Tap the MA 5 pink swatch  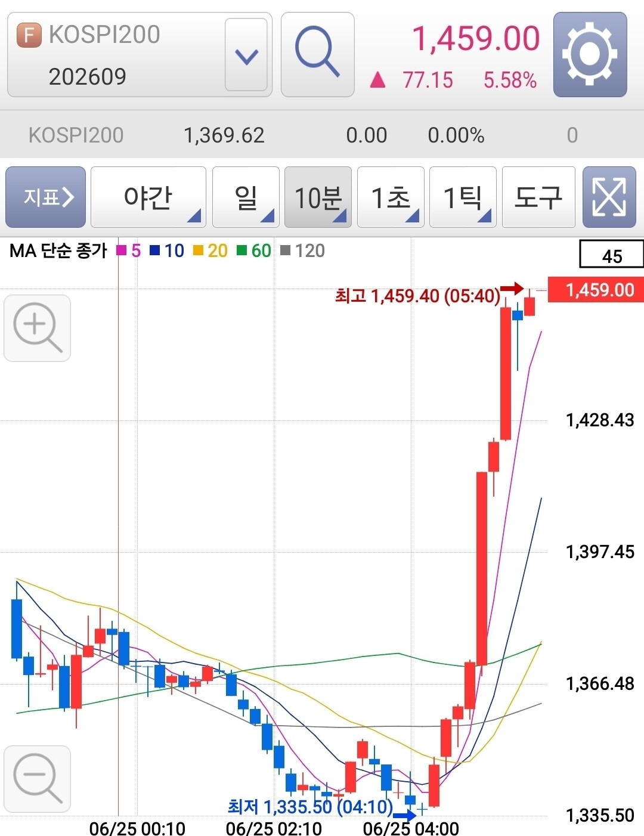[x=122, y=250]
